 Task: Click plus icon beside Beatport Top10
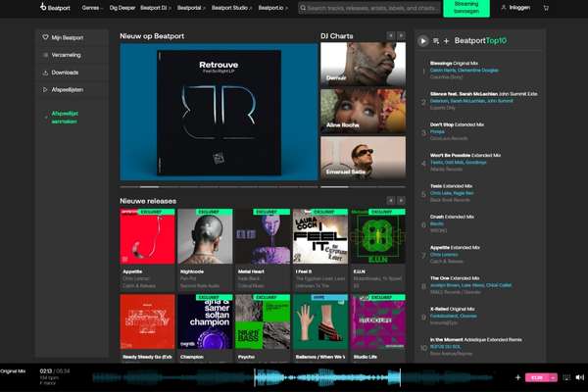[446, 41]
